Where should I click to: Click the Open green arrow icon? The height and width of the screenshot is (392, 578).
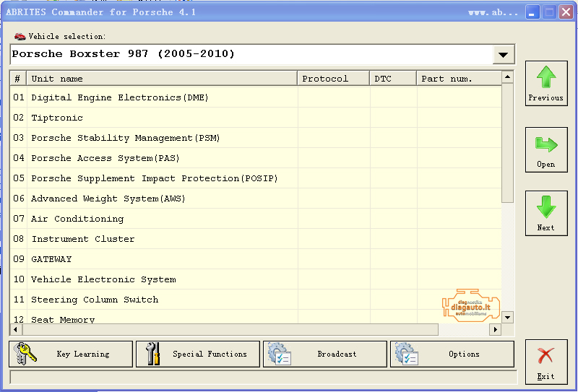[x=546, y=144]
